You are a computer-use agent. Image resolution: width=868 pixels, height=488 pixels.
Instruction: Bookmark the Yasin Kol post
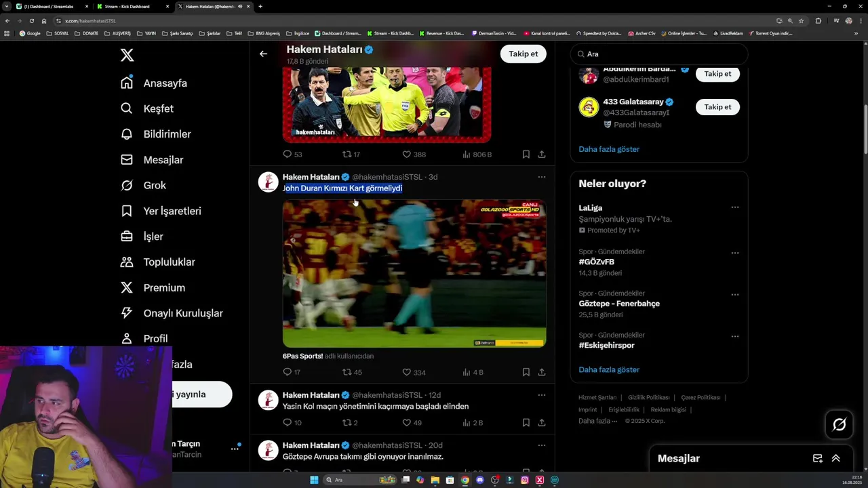pos(526,422)
